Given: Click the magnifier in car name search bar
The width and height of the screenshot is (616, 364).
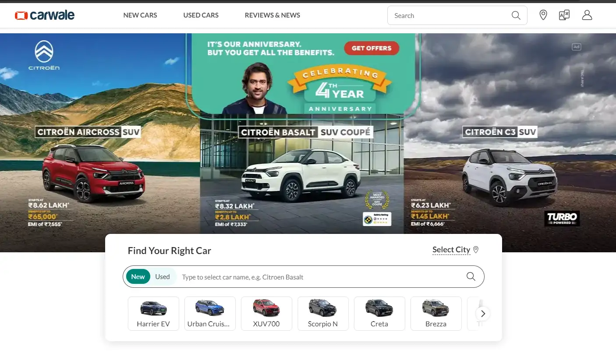Looking at the screenshot, I should 471,276.
